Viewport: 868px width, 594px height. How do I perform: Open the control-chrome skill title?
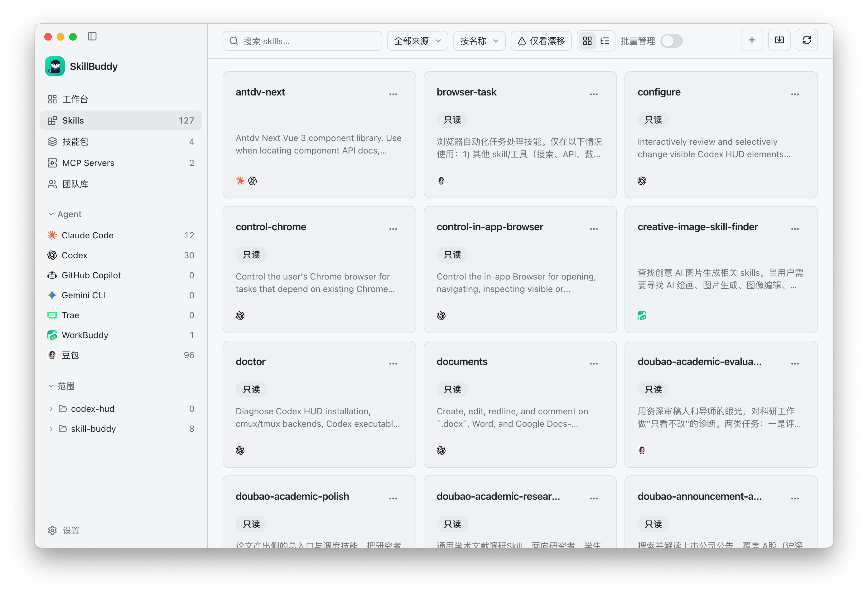(271, 227)
